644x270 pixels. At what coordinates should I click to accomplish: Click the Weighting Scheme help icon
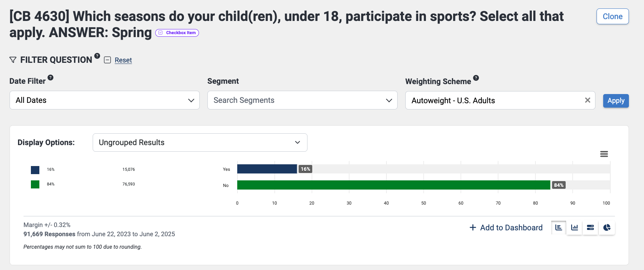coord(476,78)
